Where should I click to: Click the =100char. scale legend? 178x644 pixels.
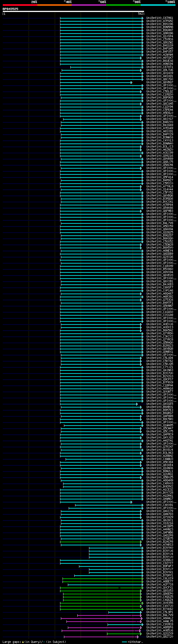pos(132,642)
